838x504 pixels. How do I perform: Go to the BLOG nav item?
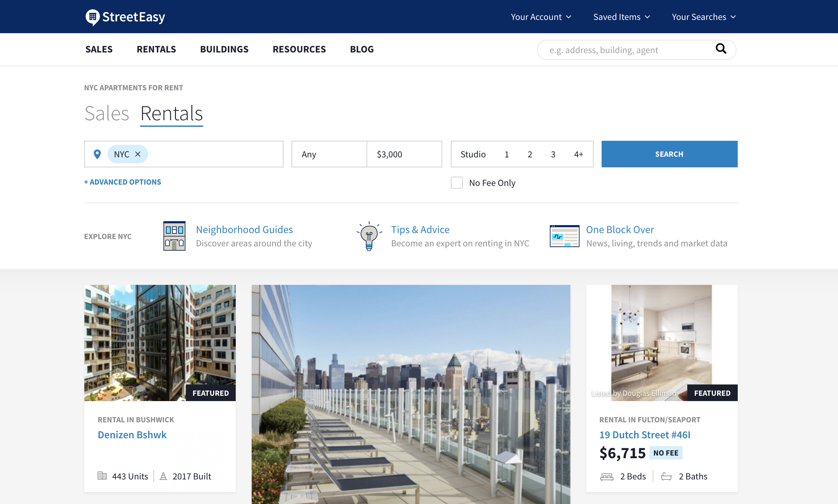pos(362,49)
